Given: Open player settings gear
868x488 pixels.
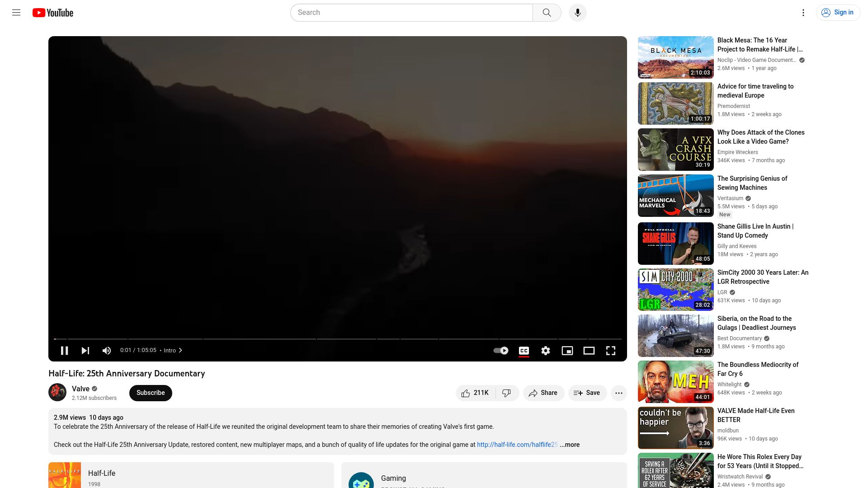Looking at the screenshot, I should [x=546, y=351].
